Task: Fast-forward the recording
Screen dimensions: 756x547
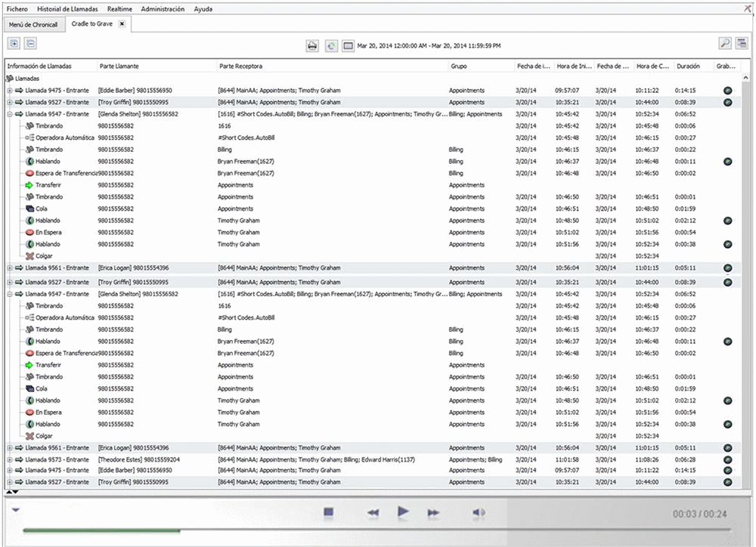Action: tap(433, 513)
